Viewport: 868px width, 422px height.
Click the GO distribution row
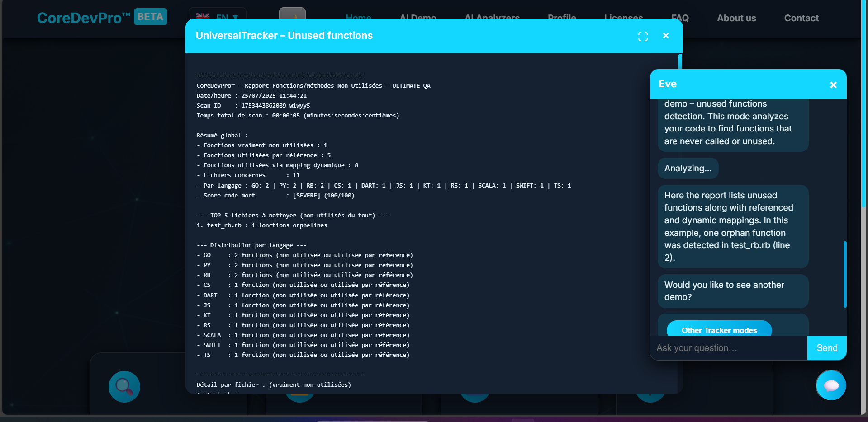point(305,255)
